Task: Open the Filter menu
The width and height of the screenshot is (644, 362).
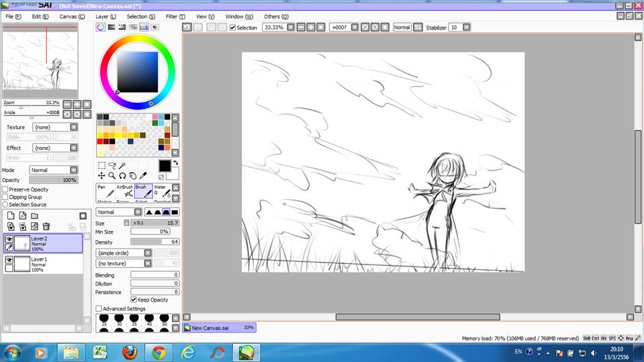Action: (175, 16)
